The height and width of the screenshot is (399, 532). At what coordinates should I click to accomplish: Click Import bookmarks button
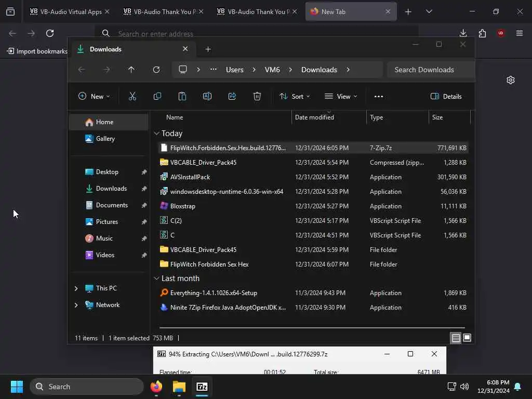(37, 51)
